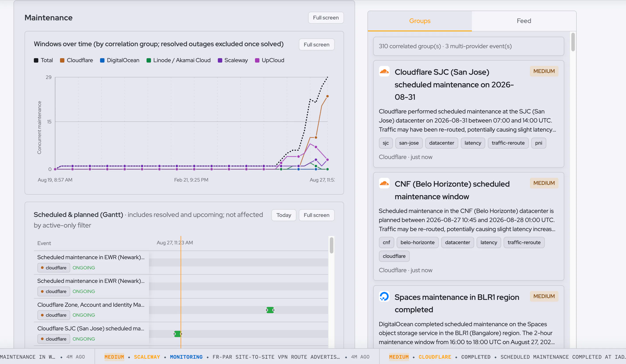The image size is (626, 364).
Task: Click the Groups panel vertical scrollbar
Action: [x=573, y=42]
